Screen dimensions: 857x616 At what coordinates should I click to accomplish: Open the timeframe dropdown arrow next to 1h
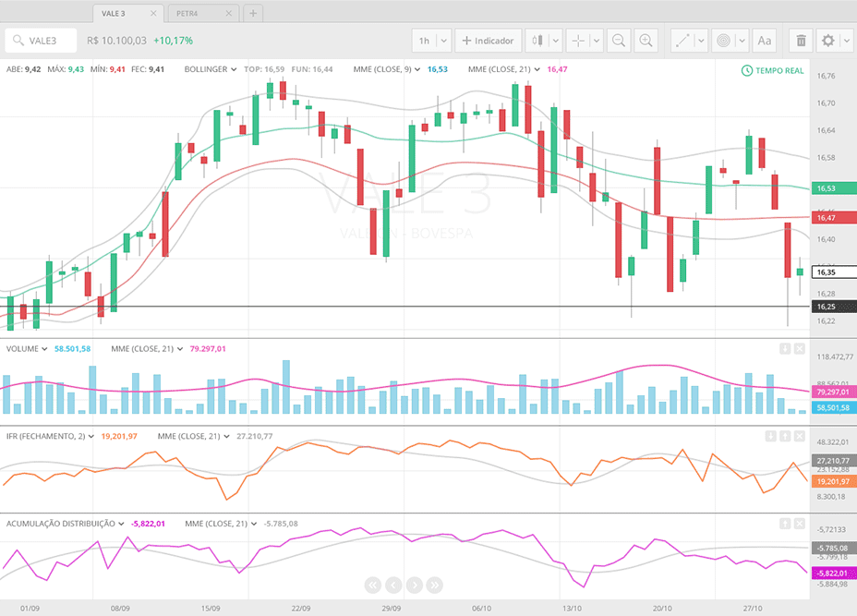[x=444, y=41]
